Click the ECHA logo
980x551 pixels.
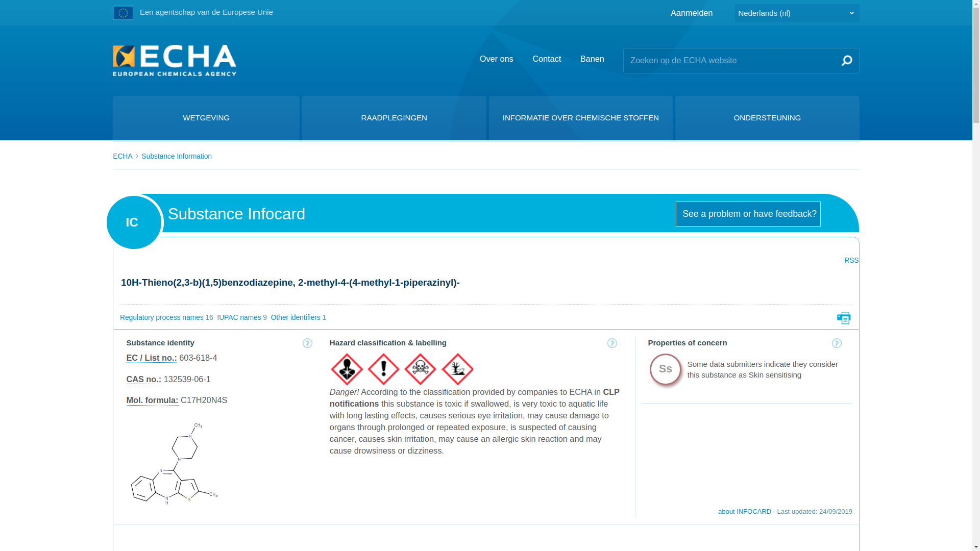point(175,60)
